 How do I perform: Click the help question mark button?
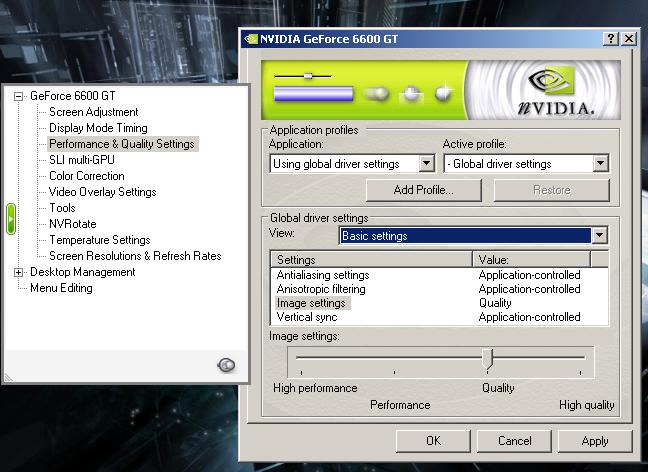(x=610, y=38)
